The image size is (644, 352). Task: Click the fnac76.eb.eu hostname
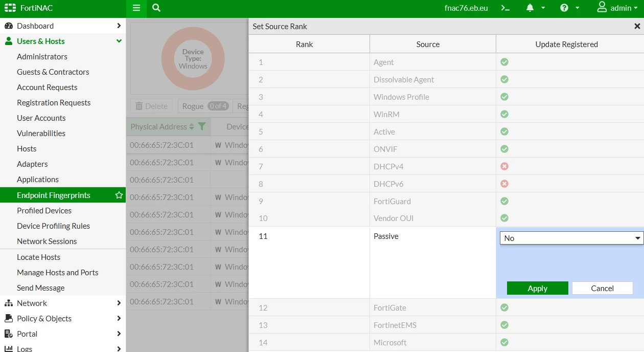point(466,8)
